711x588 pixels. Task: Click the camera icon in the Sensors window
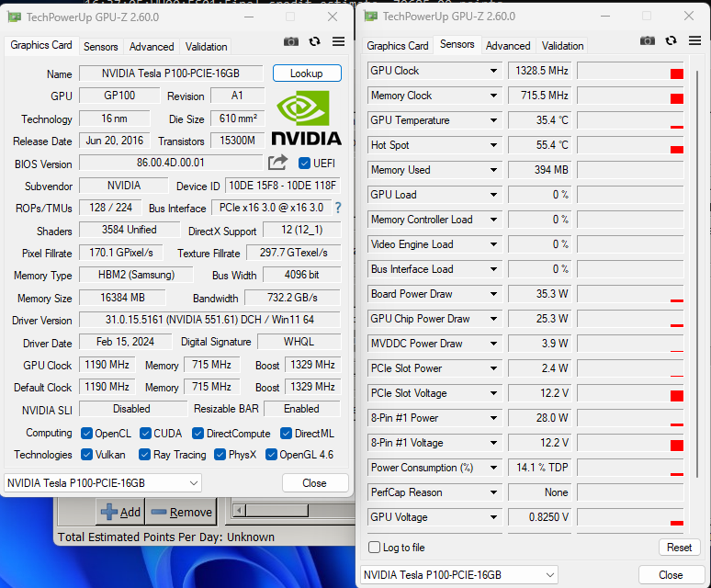point(648,40)
